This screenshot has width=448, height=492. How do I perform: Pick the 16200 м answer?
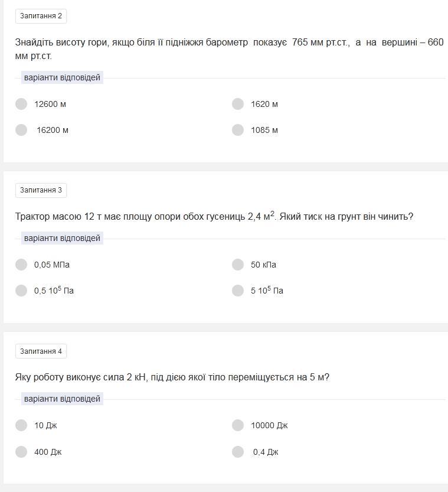[x=21, y=130]
